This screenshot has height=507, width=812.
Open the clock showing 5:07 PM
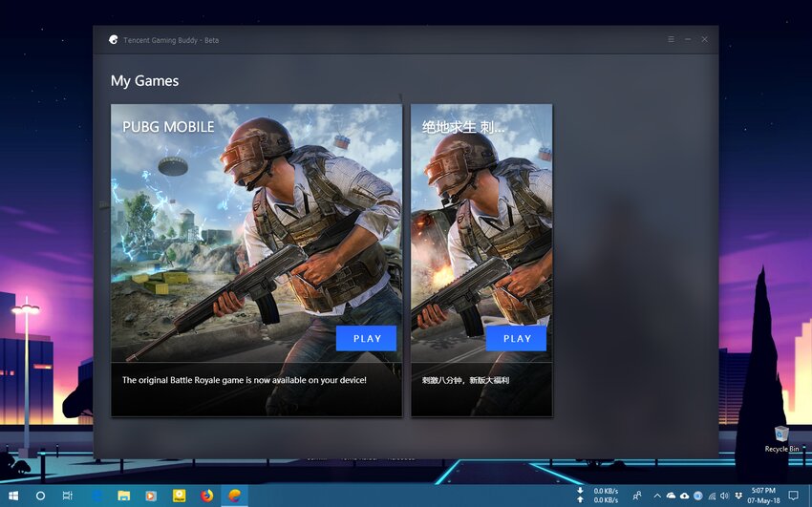click(763, 496)
